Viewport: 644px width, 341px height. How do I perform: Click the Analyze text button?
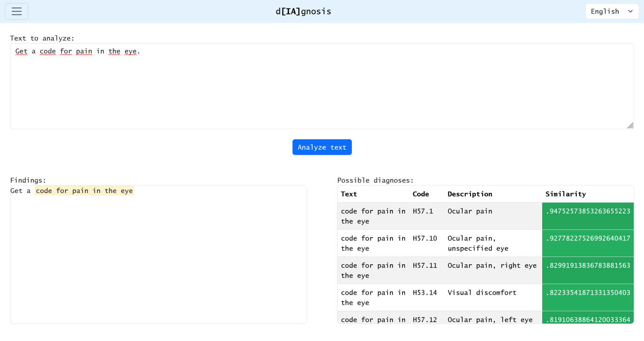point(322,147)
